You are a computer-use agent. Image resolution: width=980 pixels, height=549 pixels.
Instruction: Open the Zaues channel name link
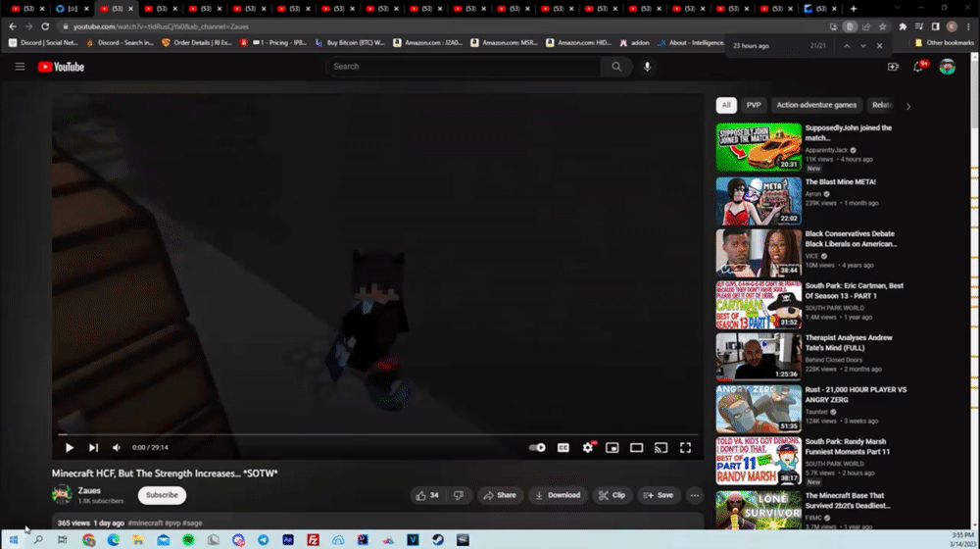[x=89, y=491]
